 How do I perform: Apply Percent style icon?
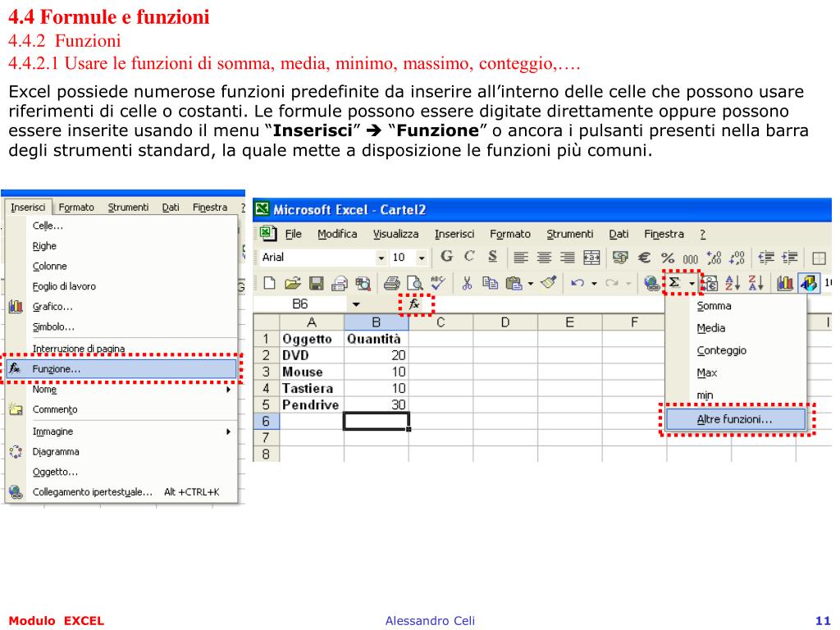pos(668,258)
